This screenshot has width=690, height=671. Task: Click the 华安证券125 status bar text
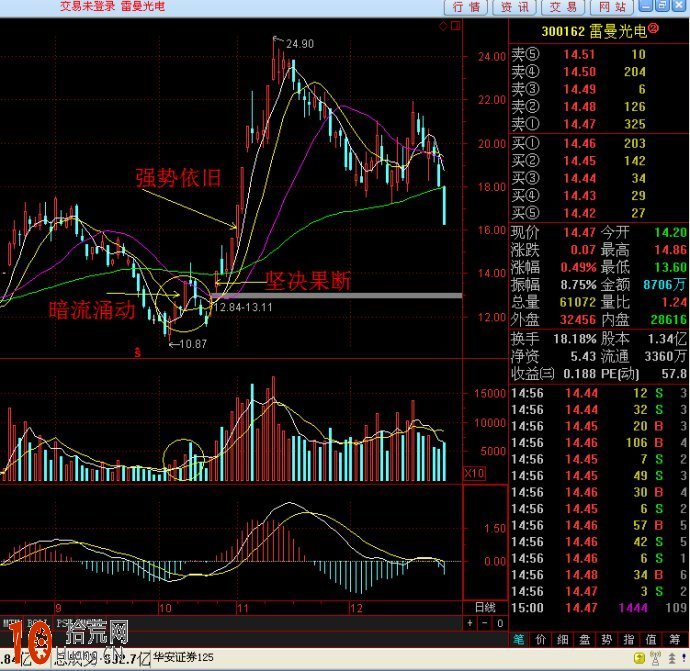click(183, 657)
